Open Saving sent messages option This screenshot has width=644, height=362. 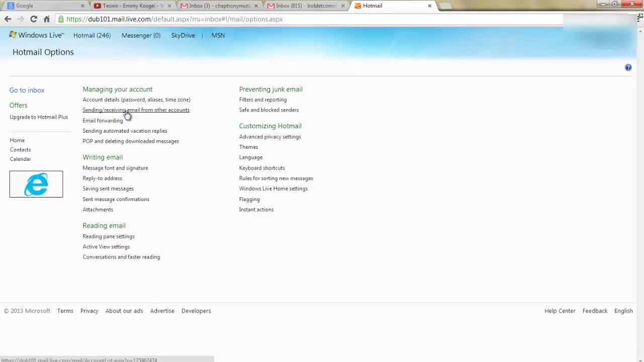(108, 189)
